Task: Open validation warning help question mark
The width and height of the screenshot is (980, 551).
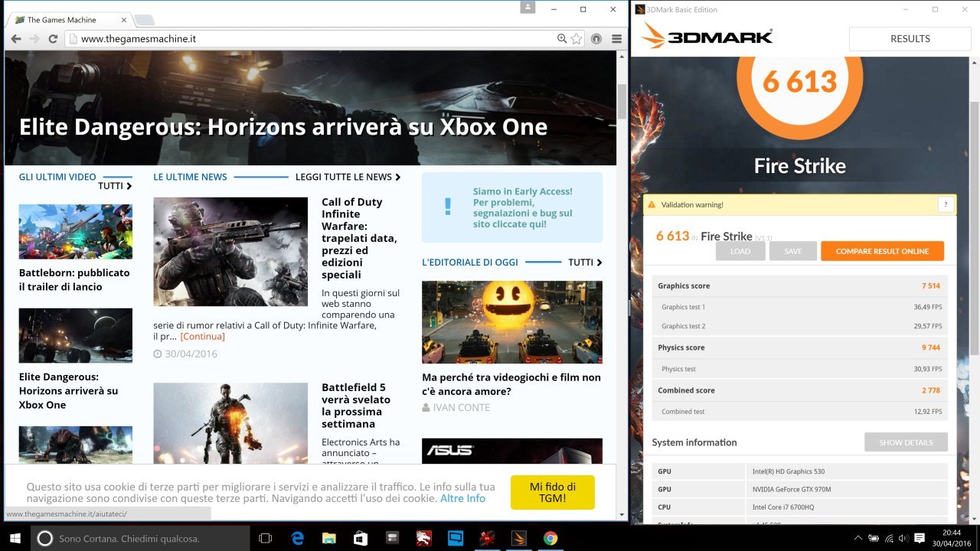Action: [x=946, y=204]
